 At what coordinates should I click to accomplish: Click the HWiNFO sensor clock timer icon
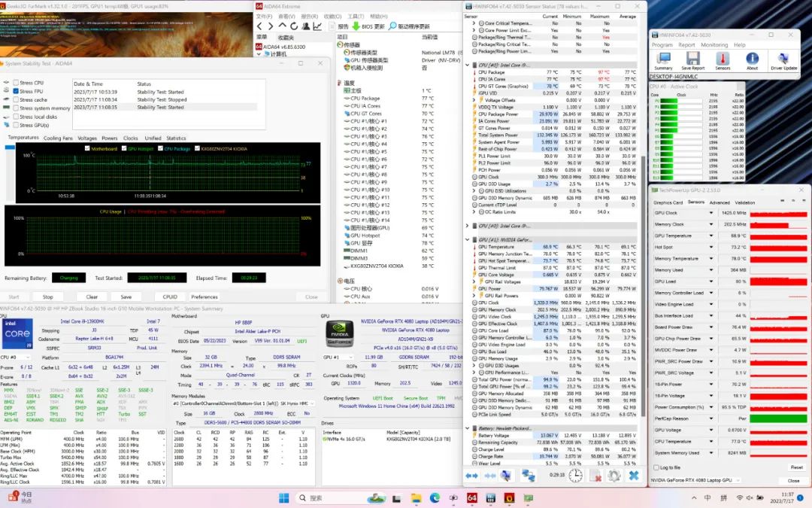click(575, 476)
